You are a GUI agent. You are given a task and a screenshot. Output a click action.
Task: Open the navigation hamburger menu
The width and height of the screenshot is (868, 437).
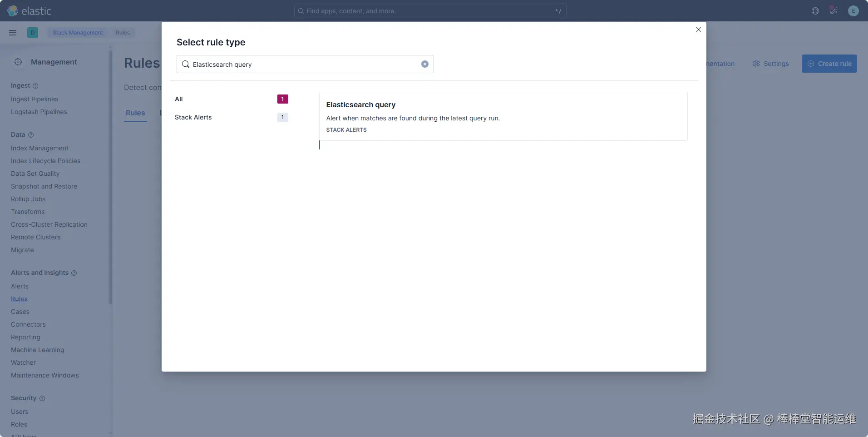point(13,33)
